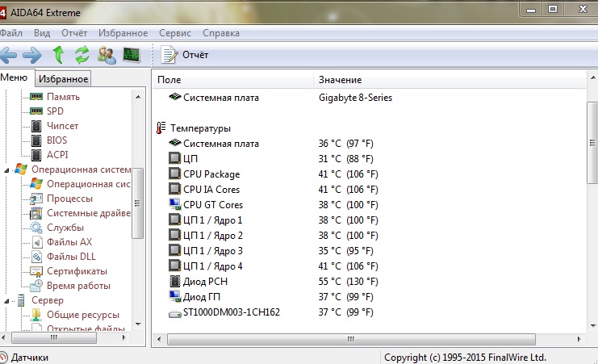
Task: Select the Службы tree item
Action: tap(65, 228)
